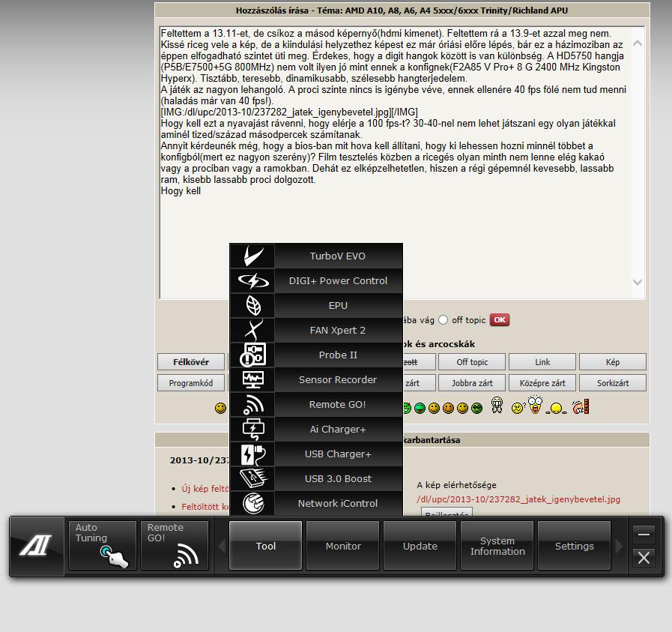Open the TurboV EVO tool icon

253,256
